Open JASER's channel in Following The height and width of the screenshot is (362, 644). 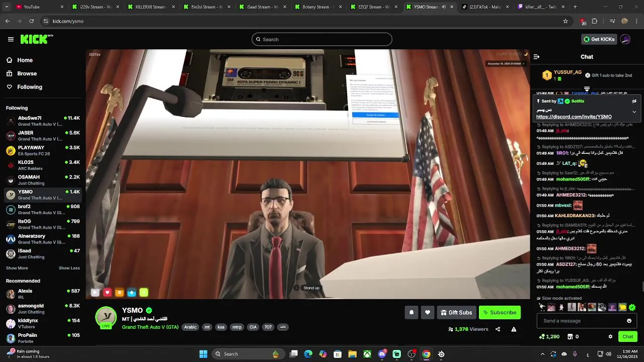[43, 136]
